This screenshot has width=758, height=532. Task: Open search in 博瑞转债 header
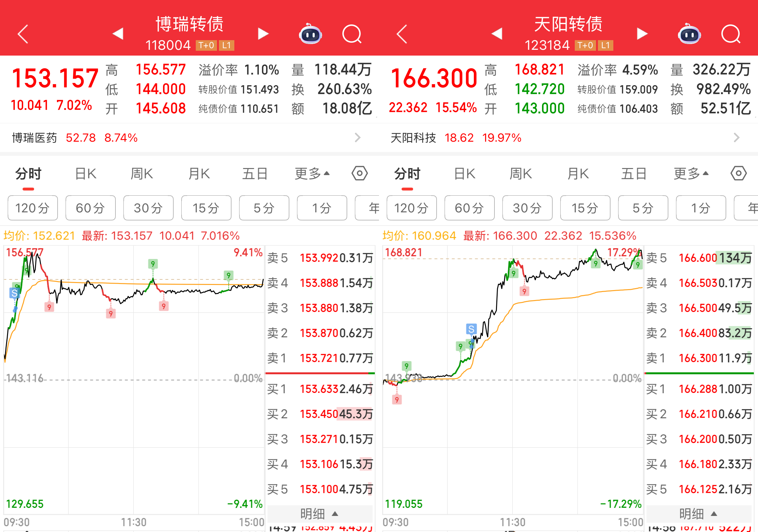(352, 34)
